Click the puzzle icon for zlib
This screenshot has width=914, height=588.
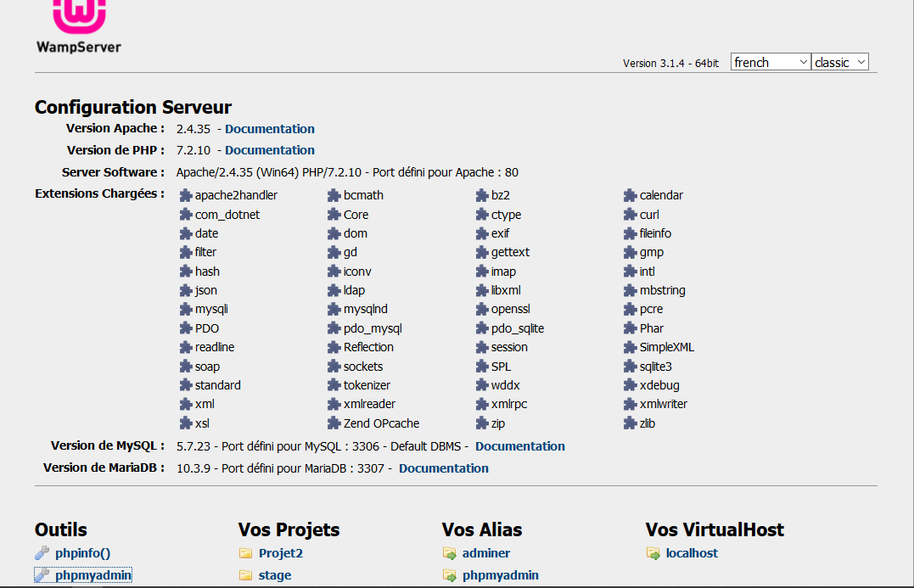click(x=630, y=423)
